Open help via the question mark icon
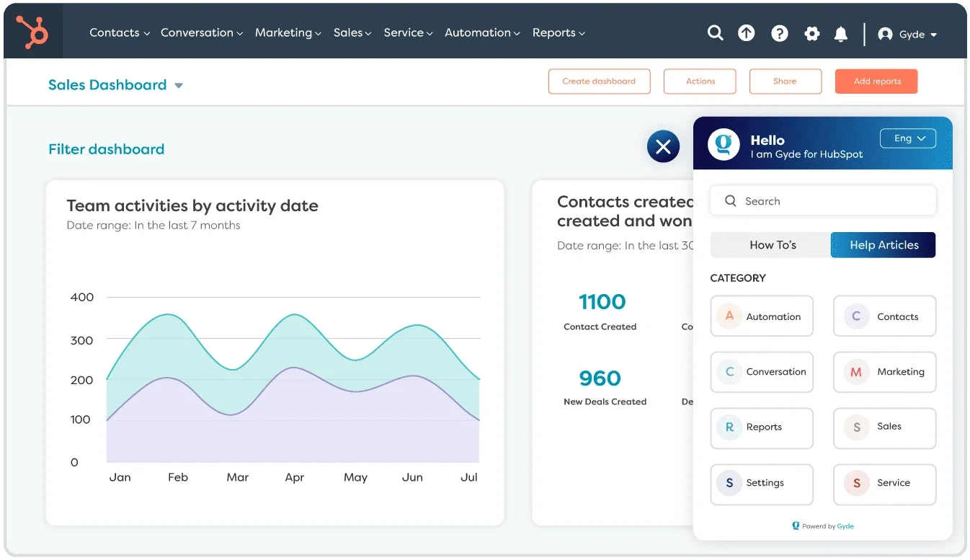Viewport: 970px width, 560px height. pyautogui.click(x=779, y=32)
